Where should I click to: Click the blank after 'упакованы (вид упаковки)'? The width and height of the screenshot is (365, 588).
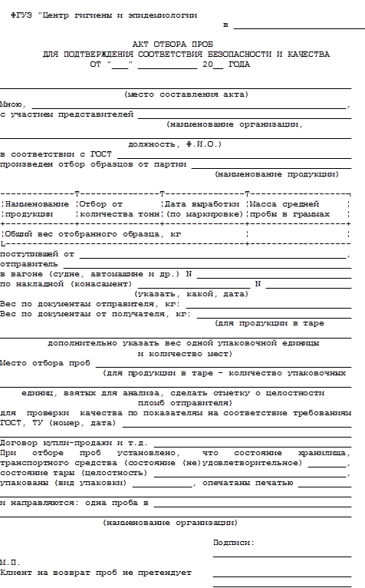pyautogui.click(x=162, y=483)
